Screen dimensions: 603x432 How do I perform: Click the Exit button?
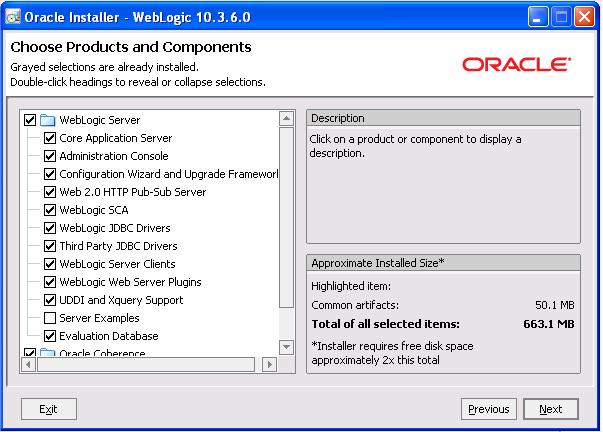48,409
